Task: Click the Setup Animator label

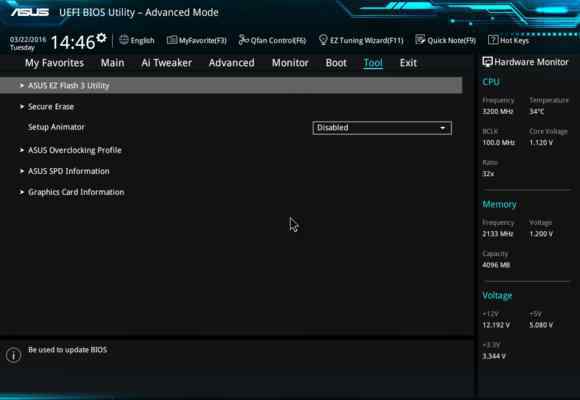Action: (x=56, y=127)
